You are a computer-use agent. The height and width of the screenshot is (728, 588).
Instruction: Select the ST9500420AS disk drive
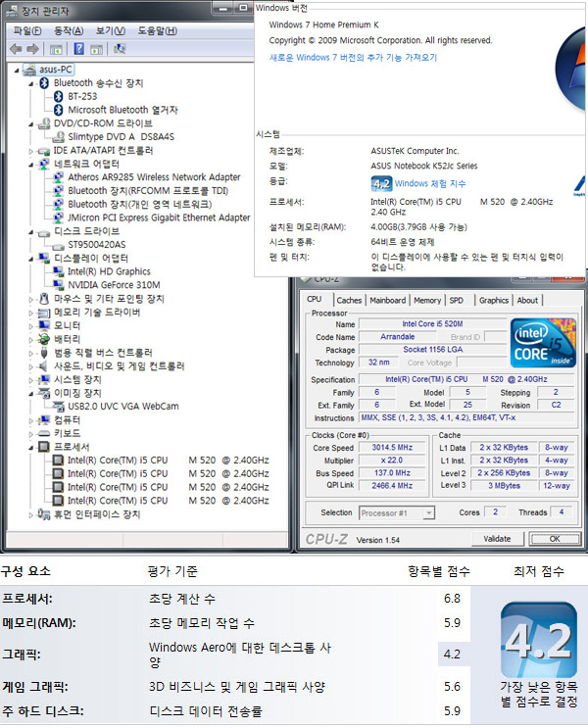point(97,244)
